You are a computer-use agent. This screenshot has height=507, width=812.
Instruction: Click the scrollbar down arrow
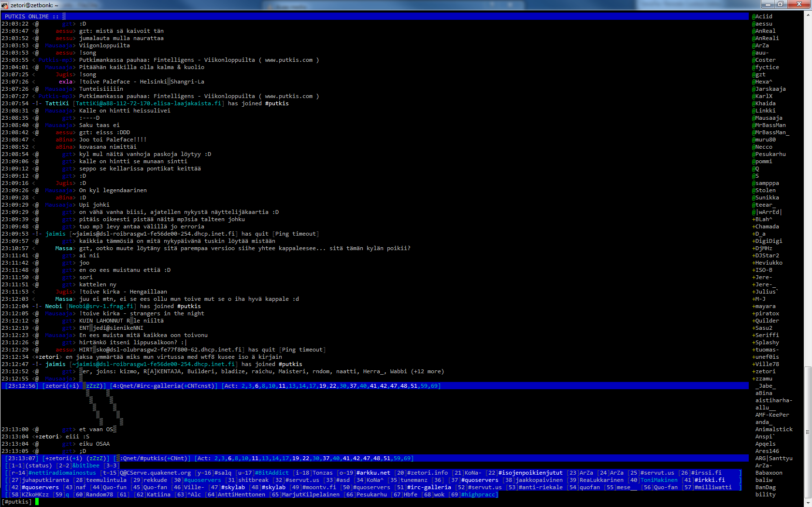point(808,503)
